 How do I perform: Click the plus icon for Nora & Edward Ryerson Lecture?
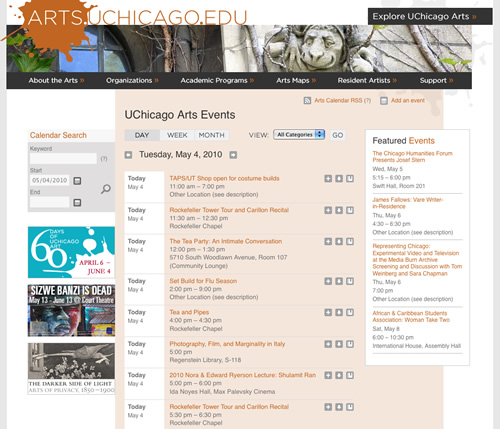328,375
